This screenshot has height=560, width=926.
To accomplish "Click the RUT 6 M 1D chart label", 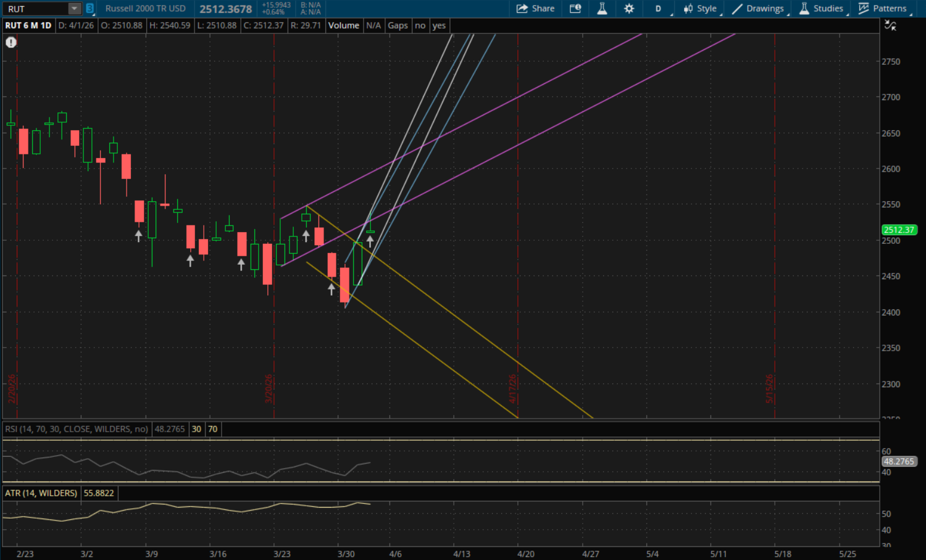I will coord(28,25).
